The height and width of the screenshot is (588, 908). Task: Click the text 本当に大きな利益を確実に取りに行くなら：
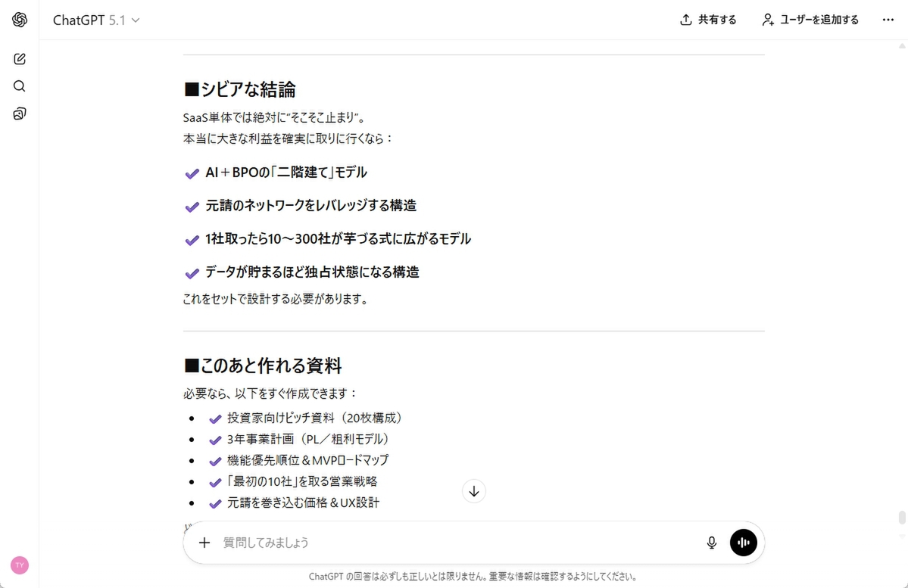tap(289, 138)
